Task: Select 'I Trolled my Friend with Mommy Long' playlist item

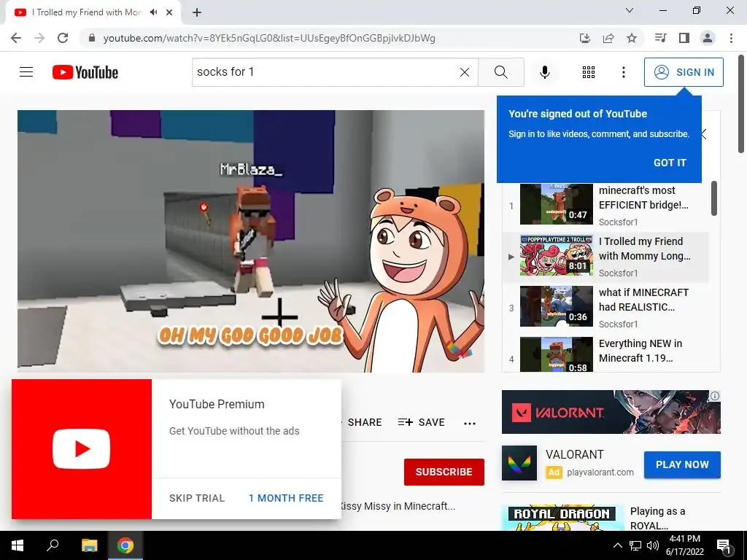Action: (606, 257)
